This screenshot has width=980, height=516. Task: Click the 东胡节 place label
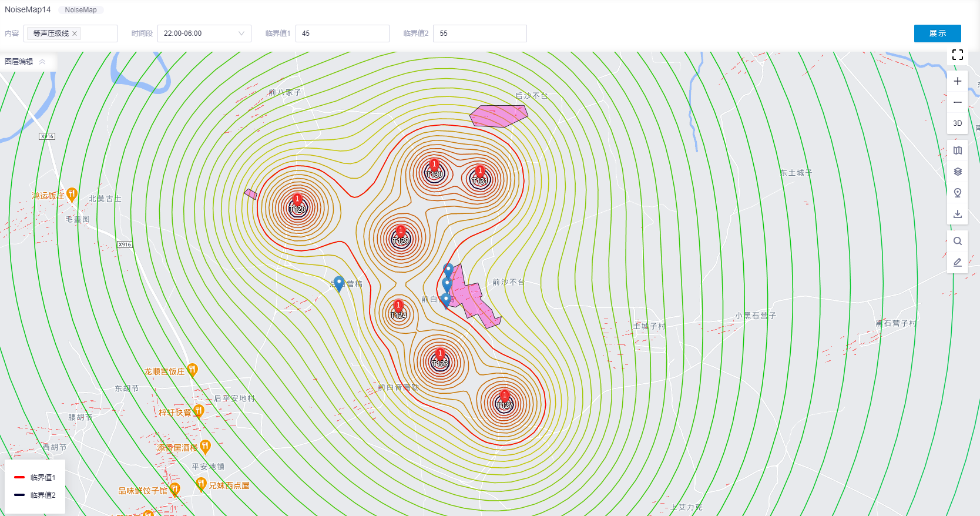click(x=127, y=388)
